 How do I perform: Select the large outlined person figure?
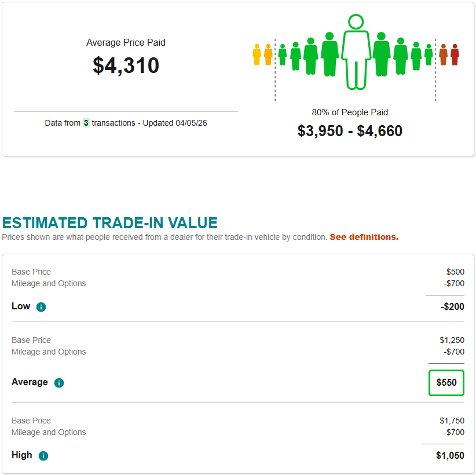point(356,52)
